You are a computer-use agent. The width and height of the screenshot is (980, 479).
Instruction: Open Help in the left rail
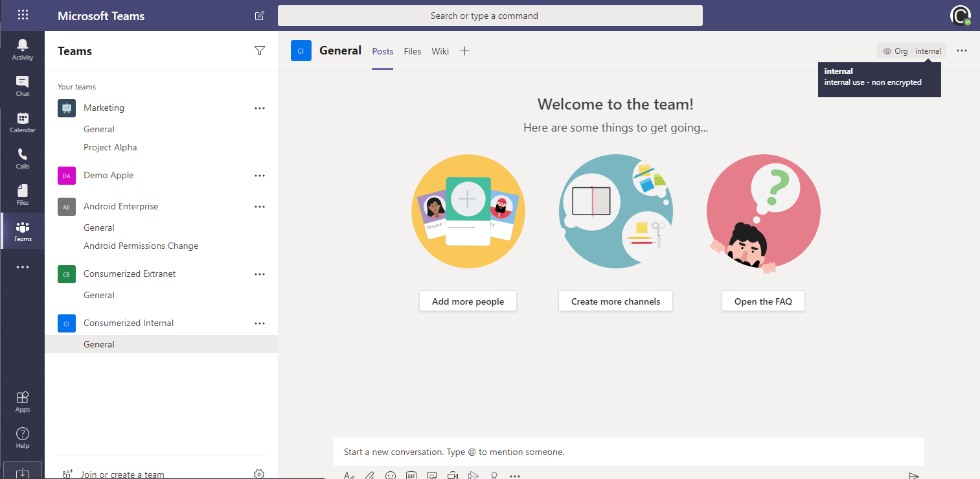[x=23, y=438]
